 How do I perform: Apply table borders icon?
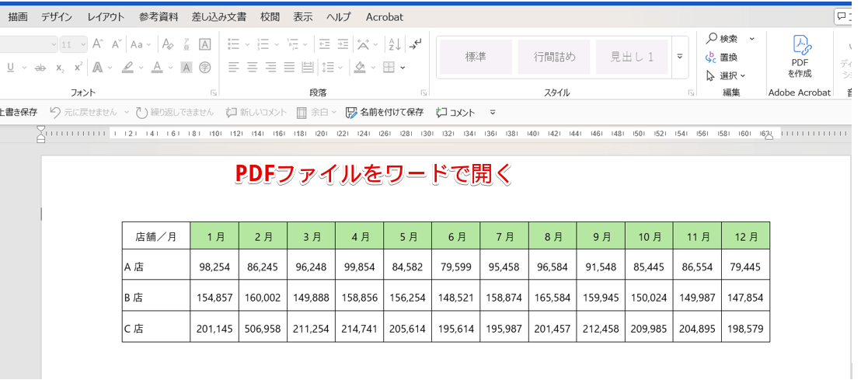pyautogui.click(x=389, y=68)
